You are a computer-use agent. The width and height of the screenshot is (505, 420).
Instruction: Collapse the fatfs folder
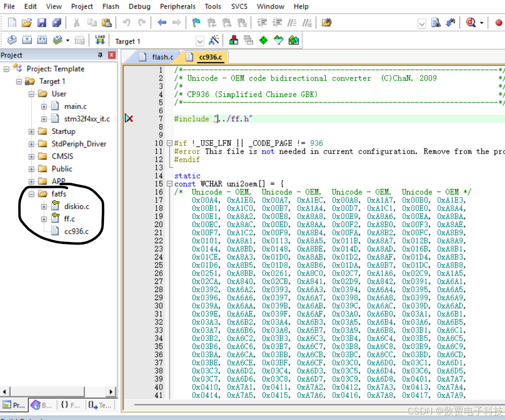[31, 194]
